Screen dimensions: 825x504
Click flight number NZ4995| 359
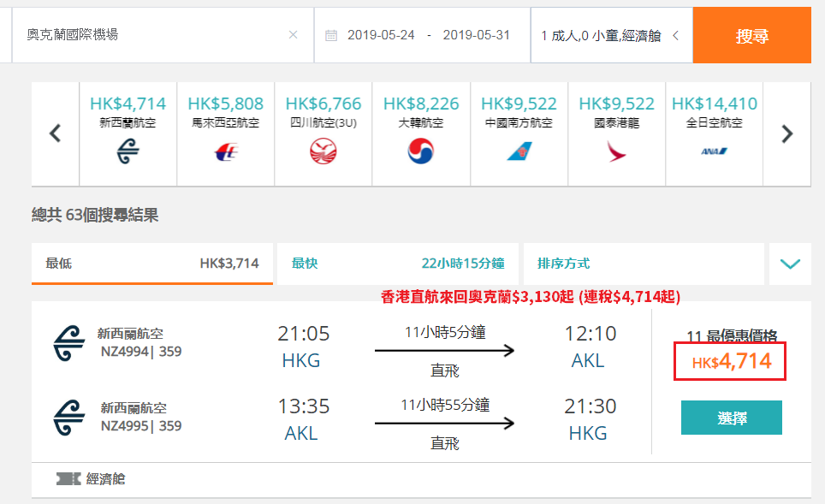(141, 425)
